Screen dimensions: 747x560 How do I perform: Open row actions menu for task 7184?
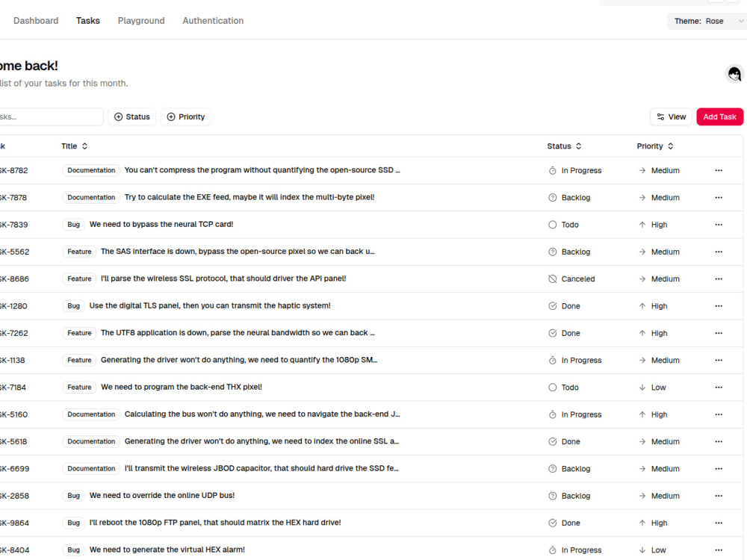719,388
